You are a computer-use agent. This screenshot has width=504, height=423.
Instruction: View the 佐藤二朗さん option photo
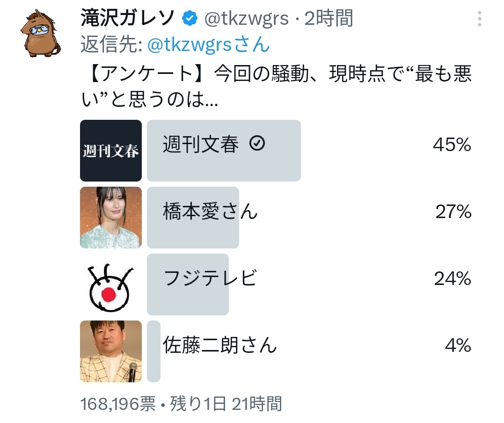tap(111, 351)
